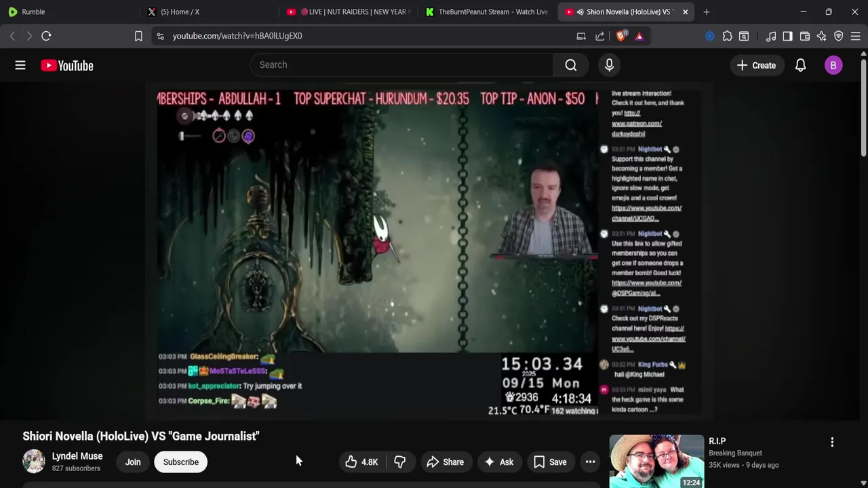The width and height of the screenshot is (868, 488).
Task: Open more actions ellipsis under video
Action: [x=590, y=462]
